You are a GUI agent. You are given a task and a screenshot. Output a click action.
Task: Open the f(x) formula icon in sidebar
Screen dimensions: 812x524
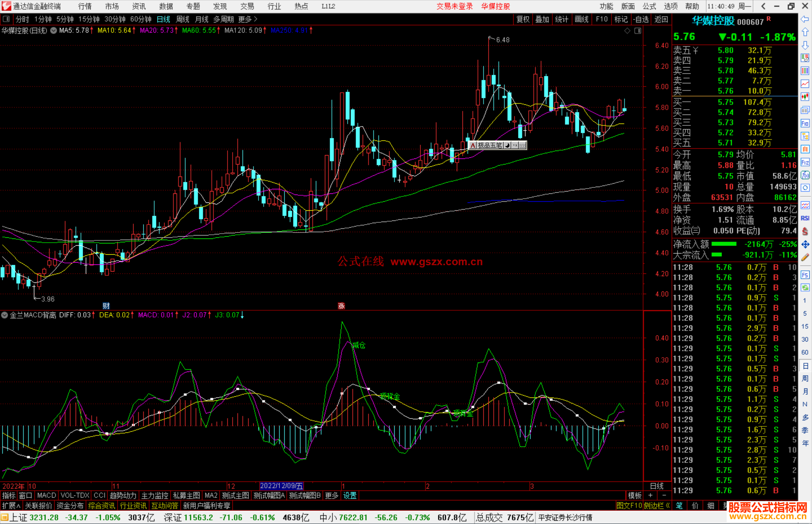(805, 175)
